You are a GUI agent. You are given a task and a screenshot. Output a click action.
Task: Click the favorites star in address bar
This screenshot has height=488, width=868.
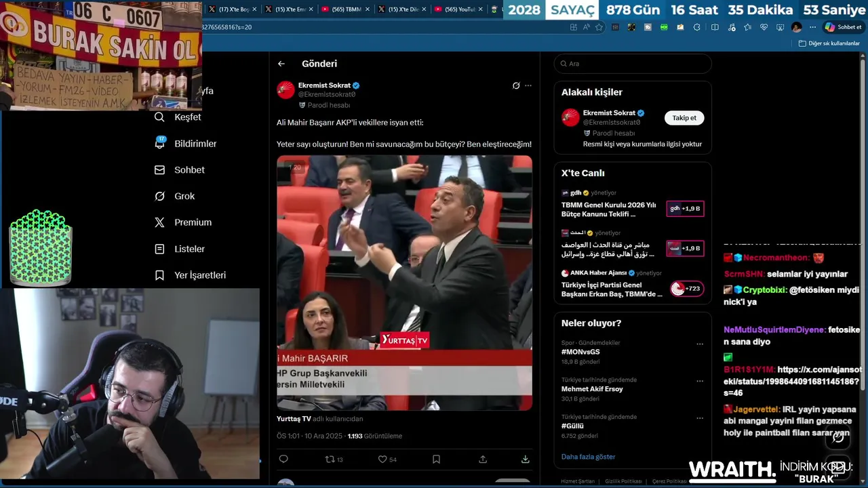click(599, 27)
